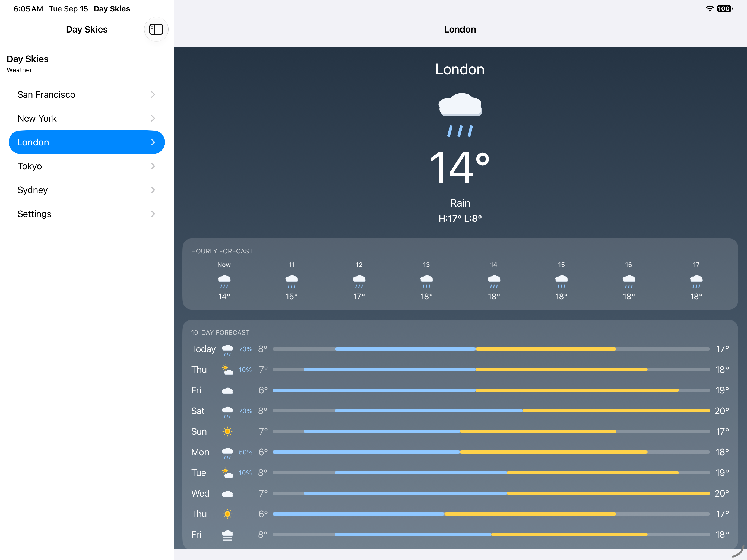Click the 20° high in the Sat row
The width and height of the screenshot is (747, 560).
point(722,411)
